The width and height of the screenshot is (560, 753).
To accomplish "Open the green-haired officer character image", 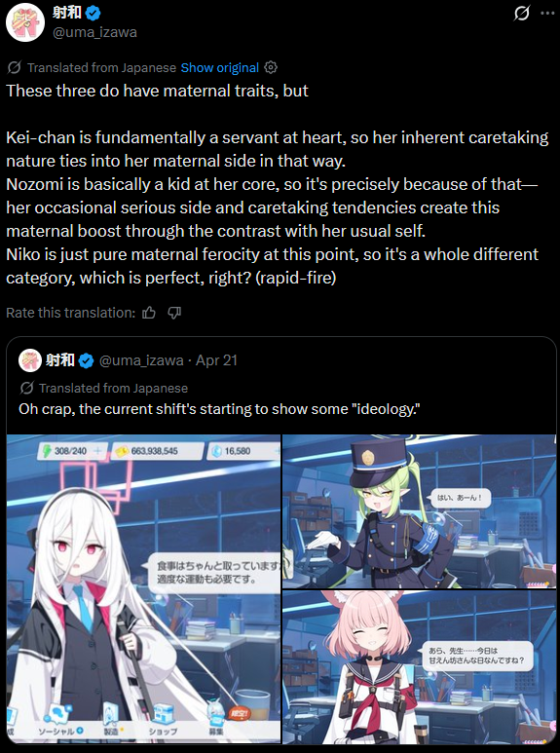I will [x=420, y=511].
